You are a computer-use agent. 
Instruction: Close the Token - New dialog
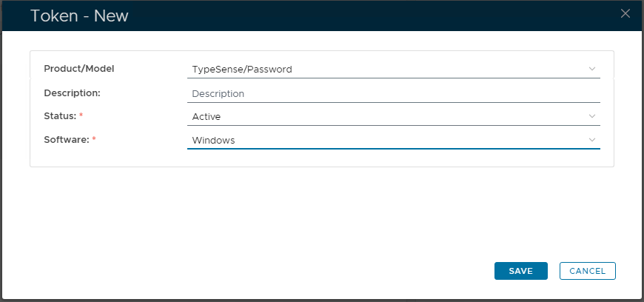coord(625,13)
